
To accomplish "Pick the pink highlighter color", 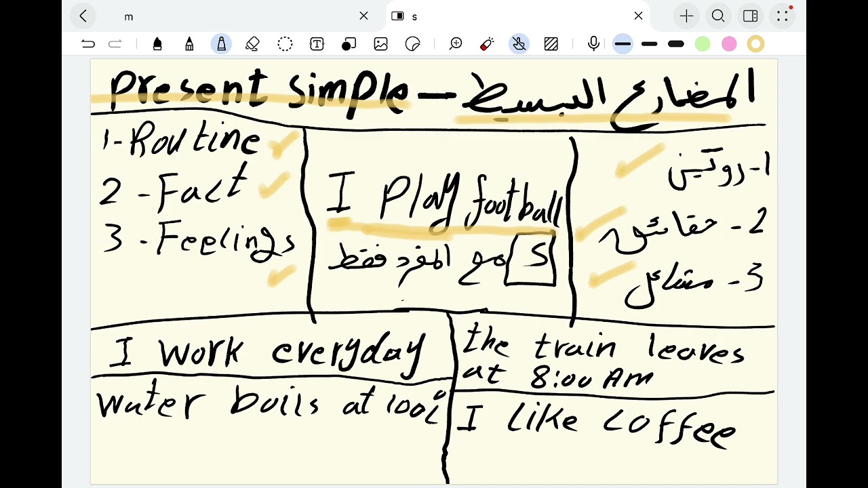I will pyautogui.click(x=729, y=44).
